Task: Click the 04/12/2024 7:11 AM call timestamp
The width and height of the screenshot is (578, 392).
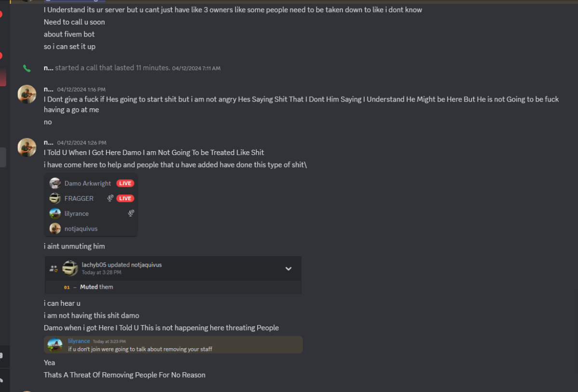Action: pyautogui.click(x=196, y=68)
